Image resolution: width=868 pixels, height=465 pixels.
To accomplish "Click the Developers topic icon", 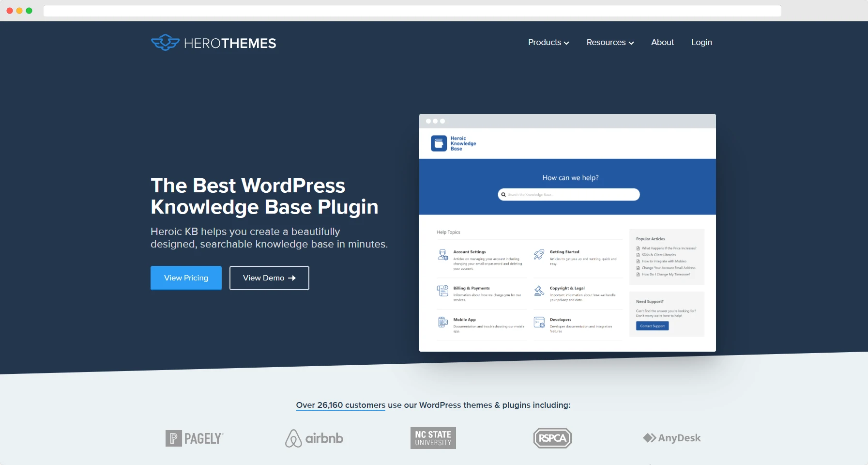I will 539,322.
